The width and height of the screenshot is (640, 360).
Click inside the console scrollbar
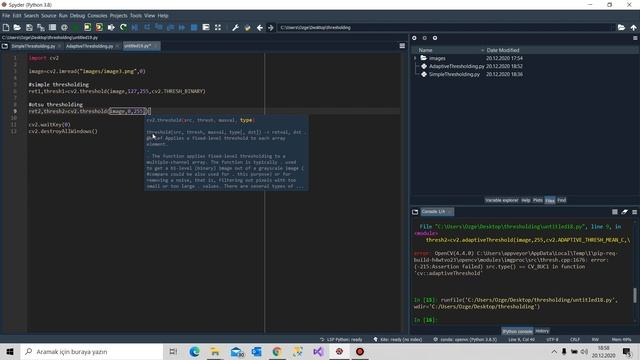click(x=635, y=295)
